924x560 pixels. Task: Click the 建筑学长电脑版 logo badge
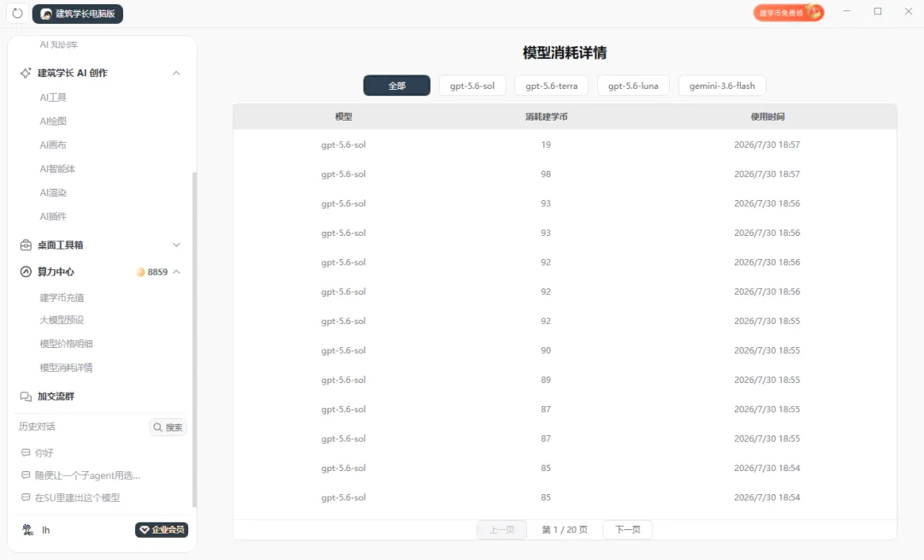(77, 14)
